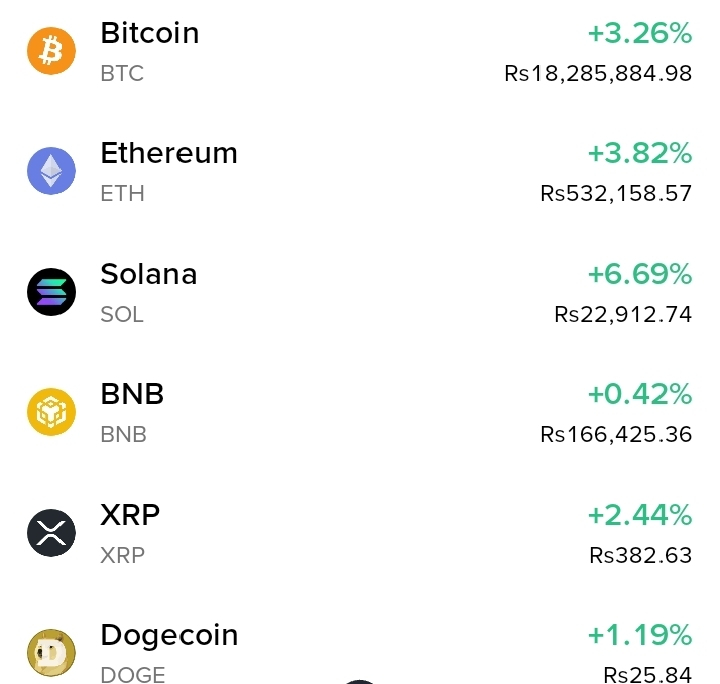Open the Ethereum coin name
Image resolution: width=720 pixels, height=684 pixels.
point(169,153)
